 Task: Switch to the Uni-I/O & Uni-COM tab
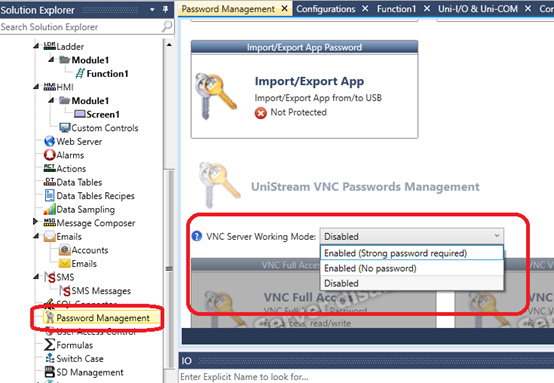point(478,9)
